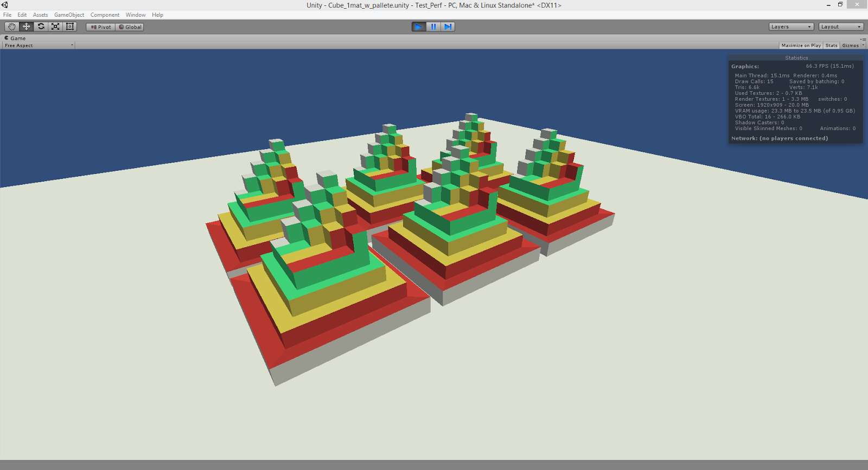Open the Help menu
The height and width of the screenshot is (470, 868).
(x=158, y=15)
